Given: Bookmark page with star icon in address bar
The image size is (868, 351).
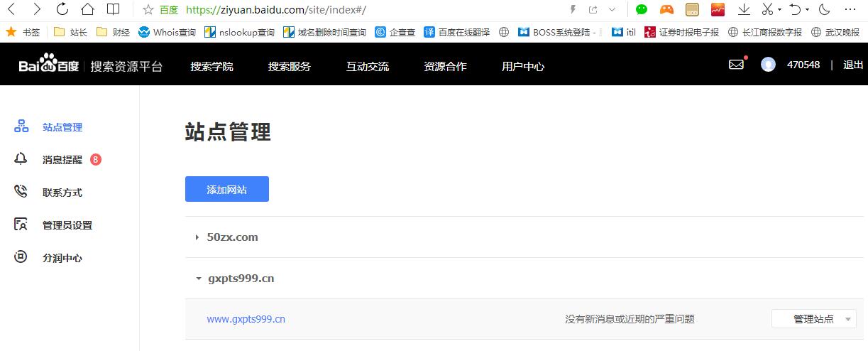Looking at the screenshot, I should (148, 10).
